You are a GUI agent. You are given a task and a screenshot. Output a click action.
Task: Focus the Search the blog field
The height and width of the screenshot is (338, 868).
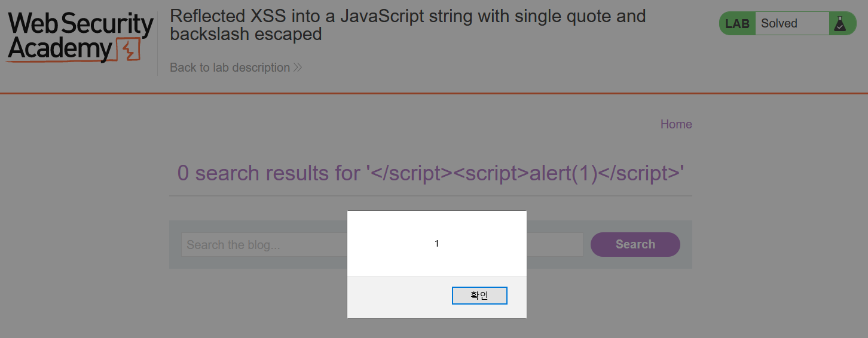(x=263, y=245)
